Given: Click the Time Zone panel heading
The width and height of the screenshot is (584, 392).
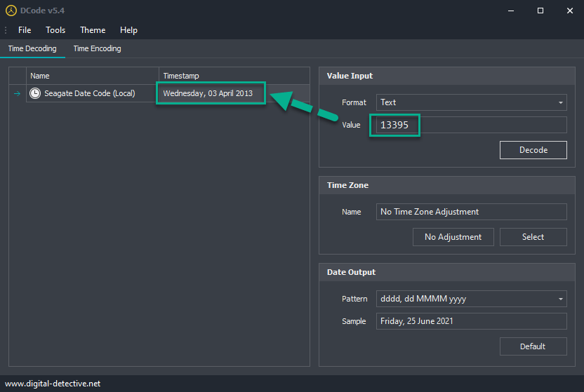Looking at the screenshot, I should point(347,185).
